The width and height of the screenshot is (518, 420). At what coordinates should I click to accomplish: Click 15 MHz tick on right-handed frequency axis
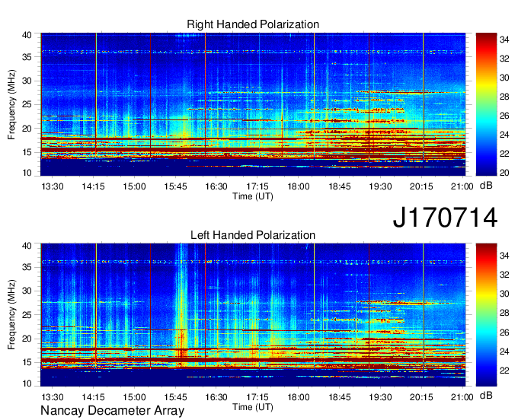click(27, 152)
